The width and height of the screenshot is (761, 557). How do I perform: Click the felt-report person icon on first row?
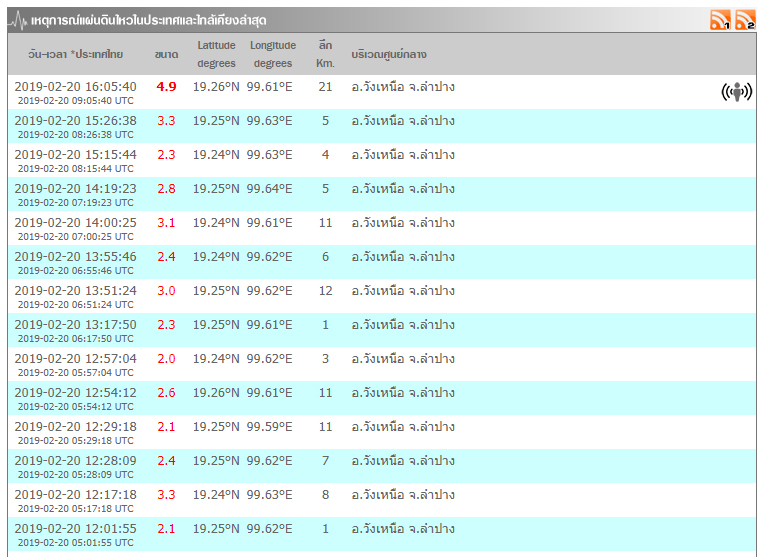[736, 93]
